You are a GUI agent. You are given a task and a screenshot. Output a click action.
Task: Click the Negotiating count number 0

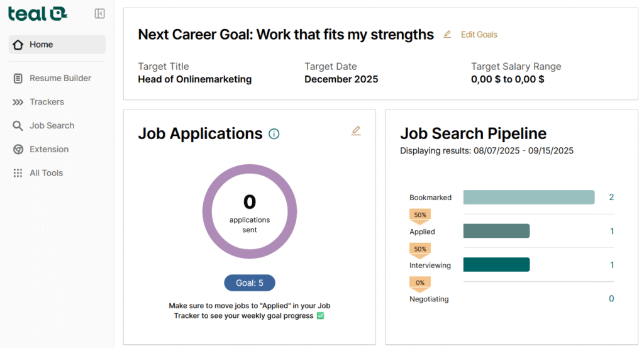(611, 299)
